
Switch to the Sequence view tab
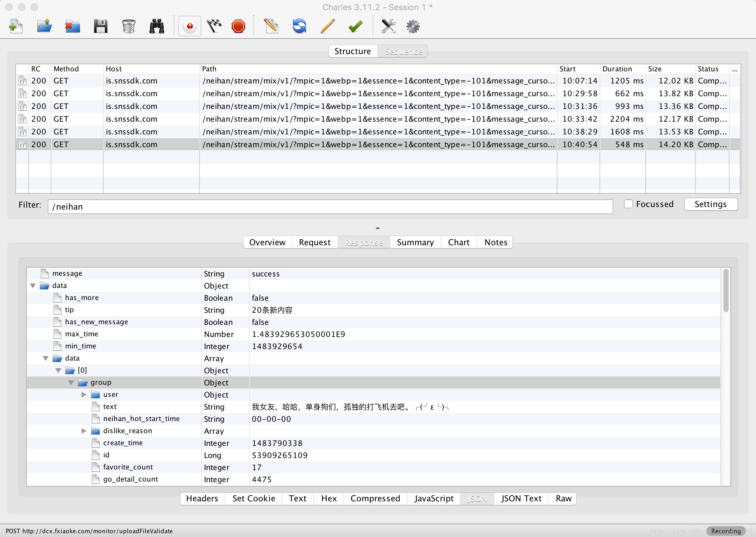pos(403,52)
